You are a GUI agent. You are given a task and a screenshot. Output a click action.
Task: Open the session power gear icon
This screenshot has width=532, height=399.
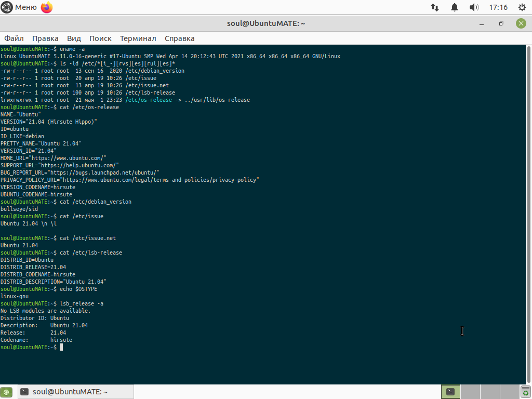coord(522,7)
